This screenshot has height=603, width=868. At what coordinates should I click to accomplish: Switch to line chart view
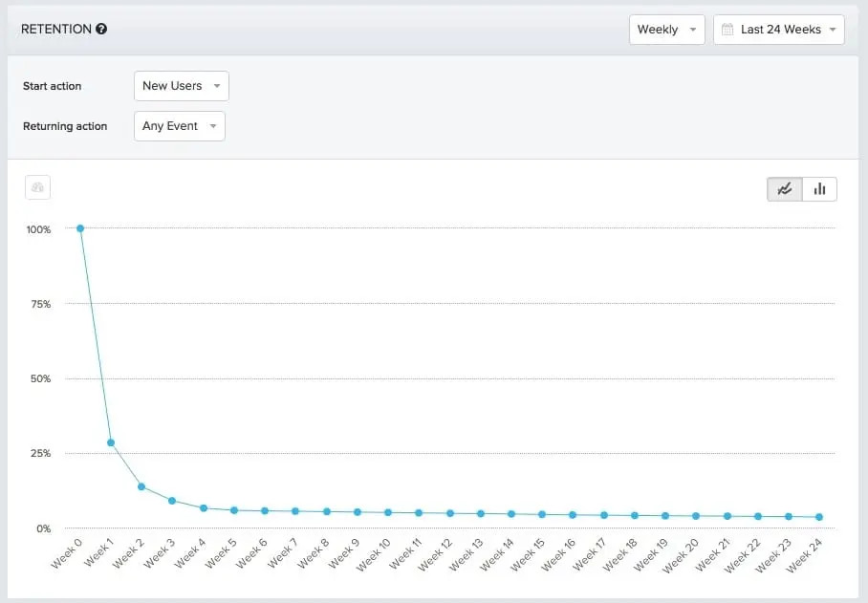coord(785,189)
